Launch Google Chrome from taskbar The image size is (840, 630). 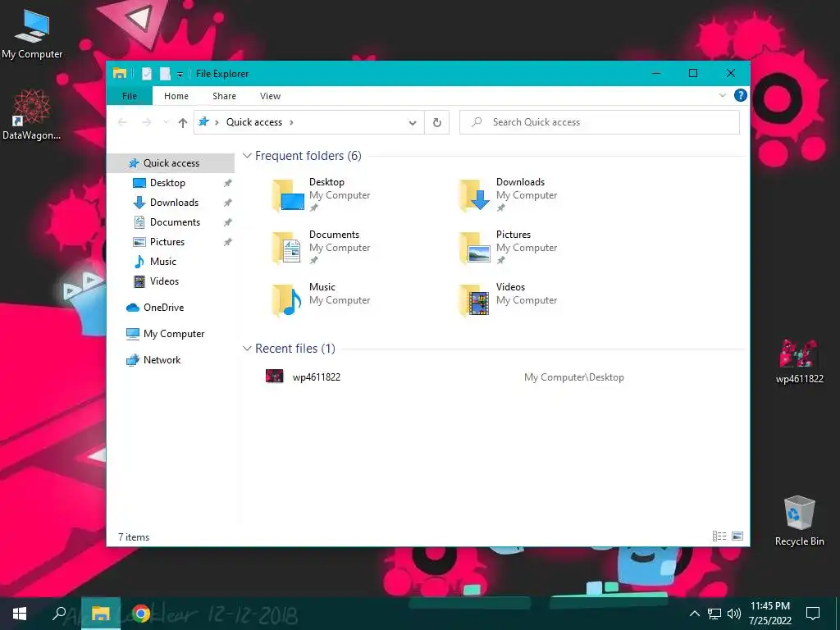[141, 614]
